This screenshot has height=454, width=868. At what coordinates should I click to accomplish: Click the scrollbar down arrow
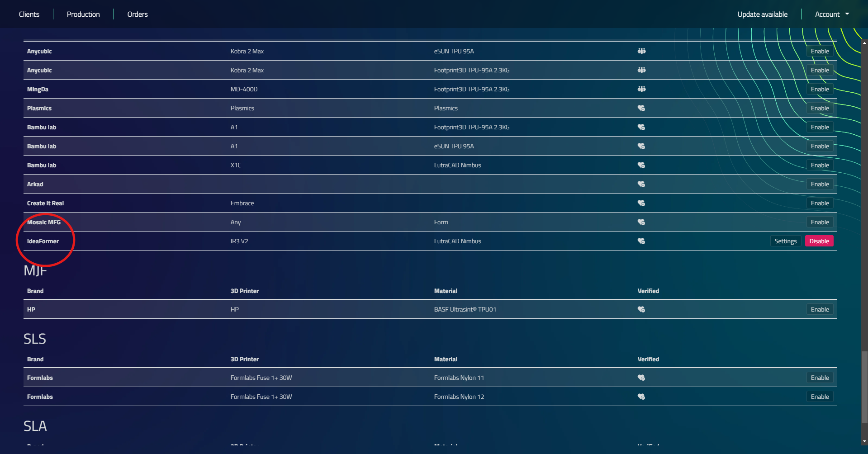pos(864,441)
